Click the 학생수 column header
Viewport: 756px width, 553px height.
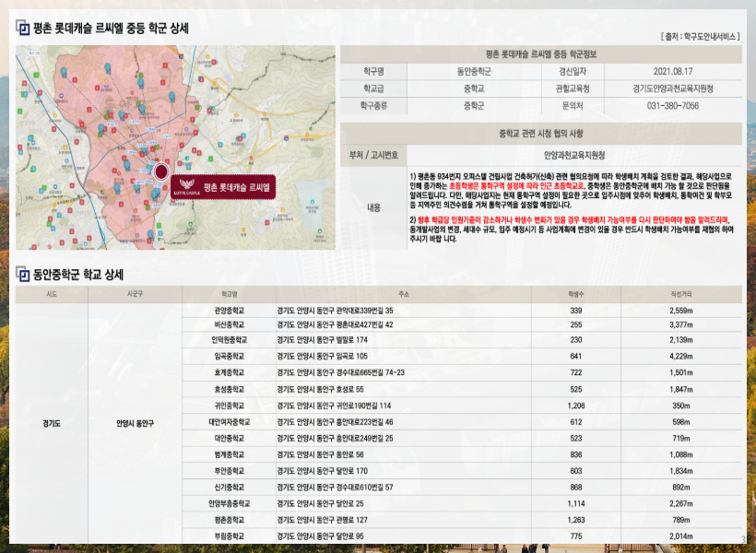coord(576,294)
